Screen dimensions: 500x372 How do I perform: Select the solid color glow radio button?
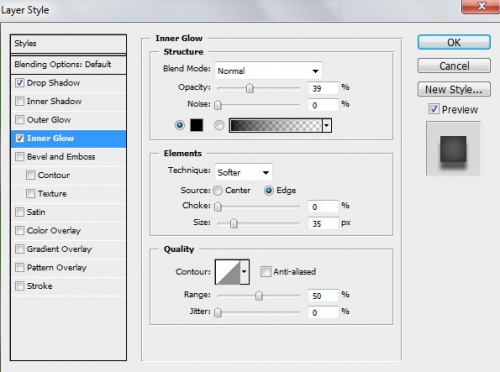(180, 125)
